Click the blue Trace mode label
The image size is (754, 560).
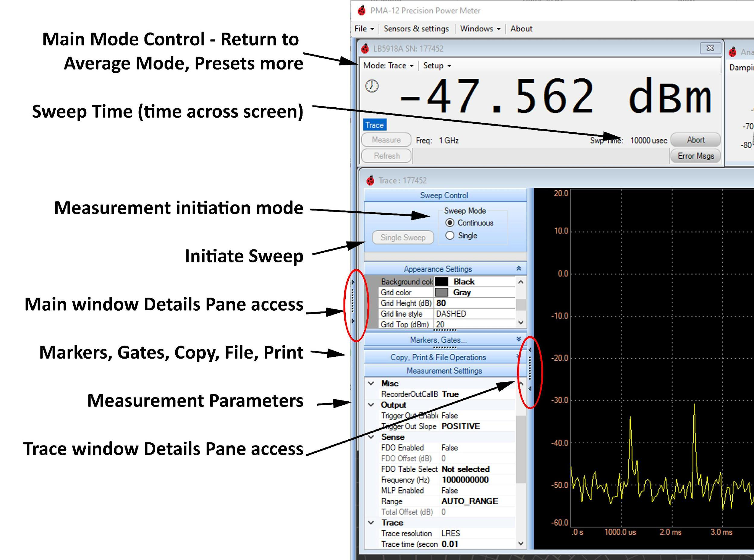pos(375,125)
